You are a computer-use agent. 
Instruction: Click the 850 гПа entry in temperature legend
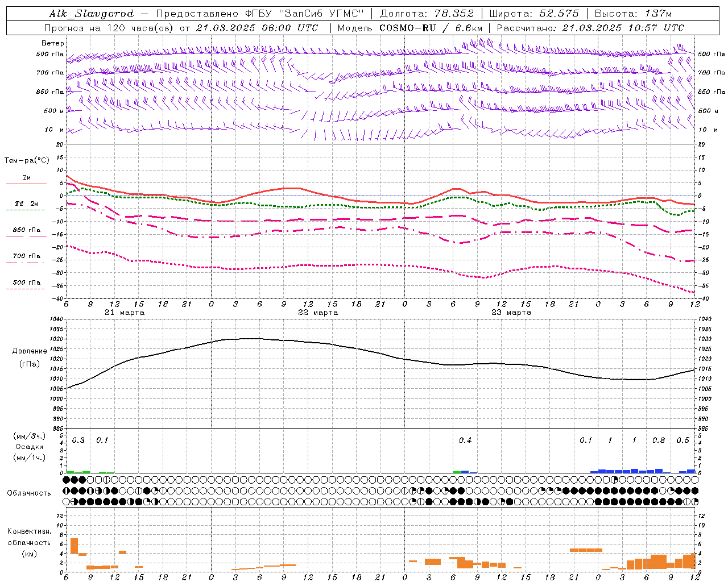click(27, 230)
